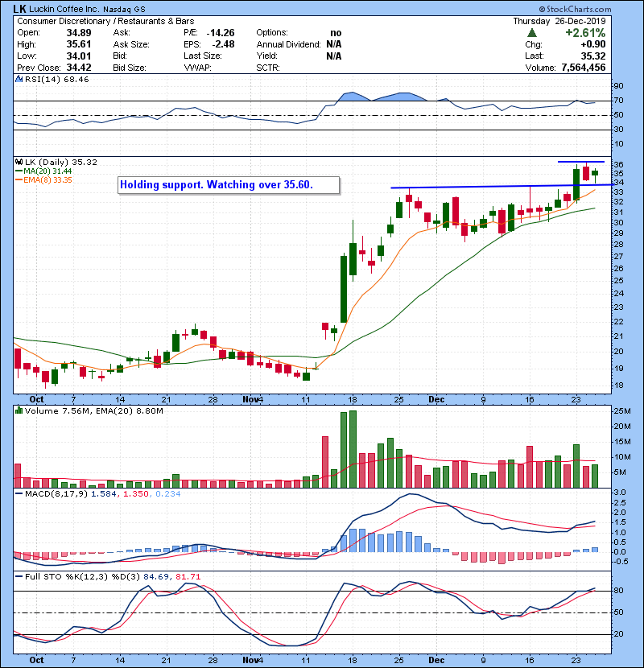Click the candlestick icon beside LK (Daily)

19,162
